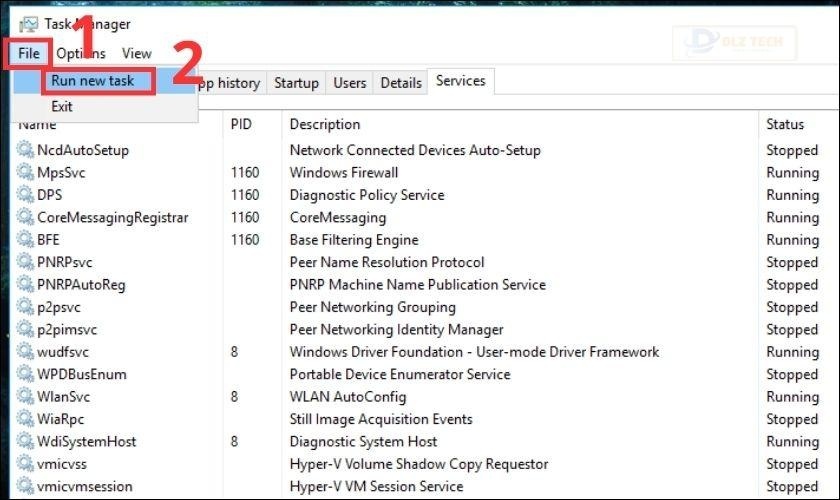
Task: Open the File menu
Action: [x=28, y=54]
